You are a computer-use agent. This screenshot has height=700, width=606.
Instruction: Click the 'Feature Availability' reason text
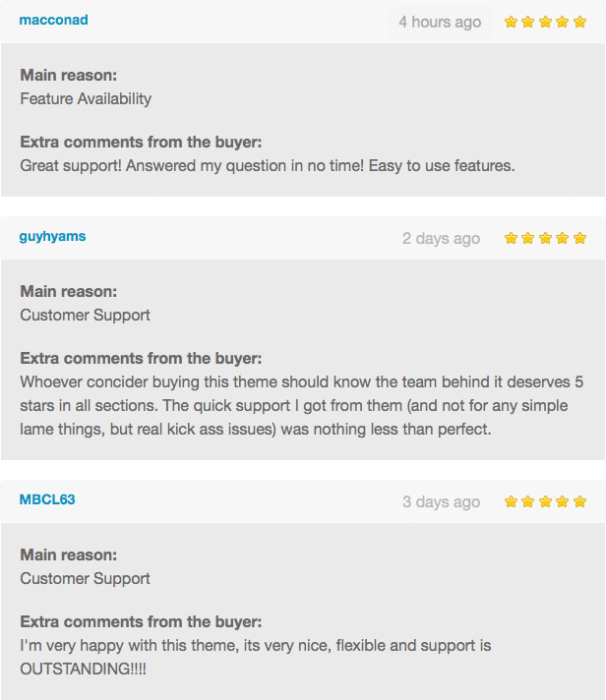click(x=86, y=98)
